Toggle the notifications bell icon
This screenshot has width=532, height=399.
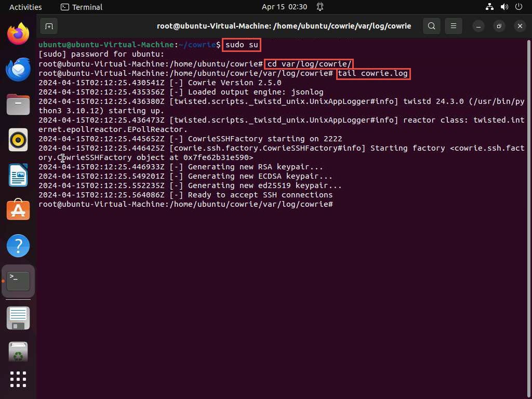[x=320, y=7]
